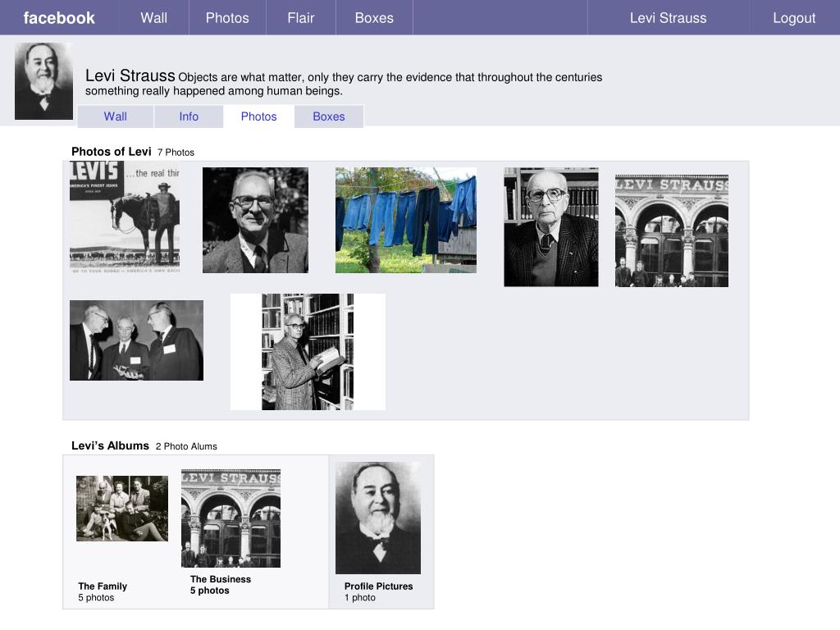Click the 5 photos count under The Family

pyautogui.click(x=96, y=597)
